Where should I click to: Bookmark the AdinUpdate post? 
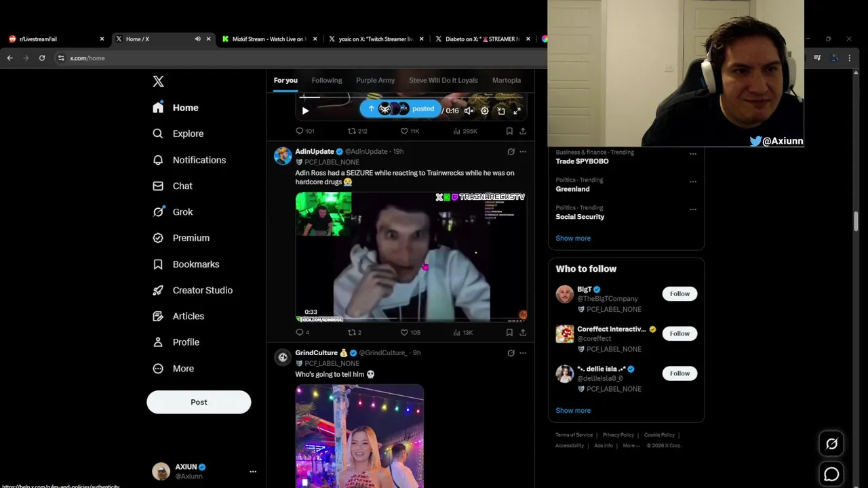pos(509,332)
